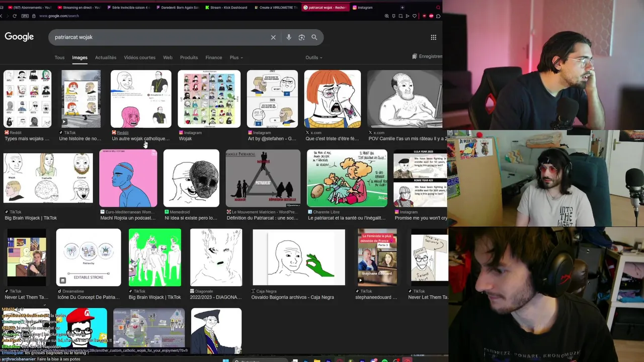Switch to the Web tab
Image resolution: width=644 pixels, height=362 pixels.
168,57
